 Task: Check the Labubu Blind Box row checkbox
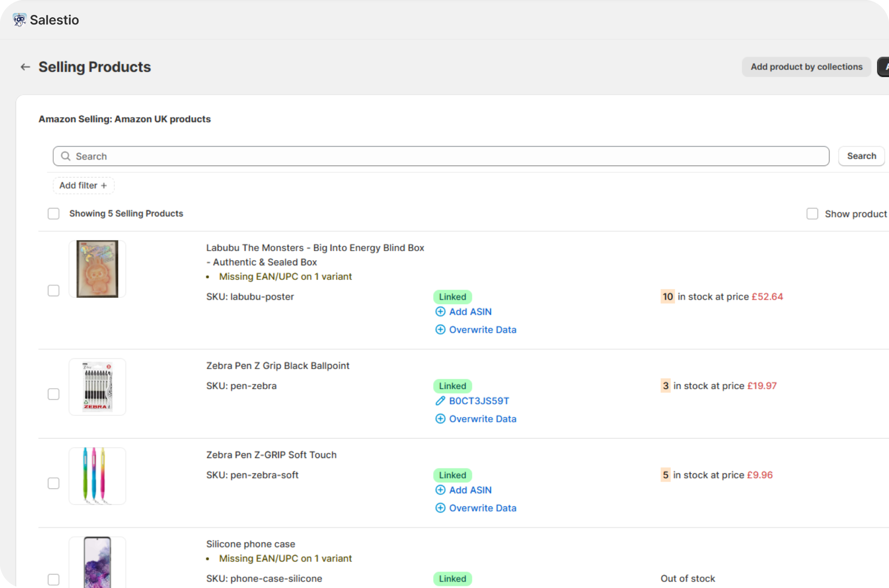(x=54, y=291)
